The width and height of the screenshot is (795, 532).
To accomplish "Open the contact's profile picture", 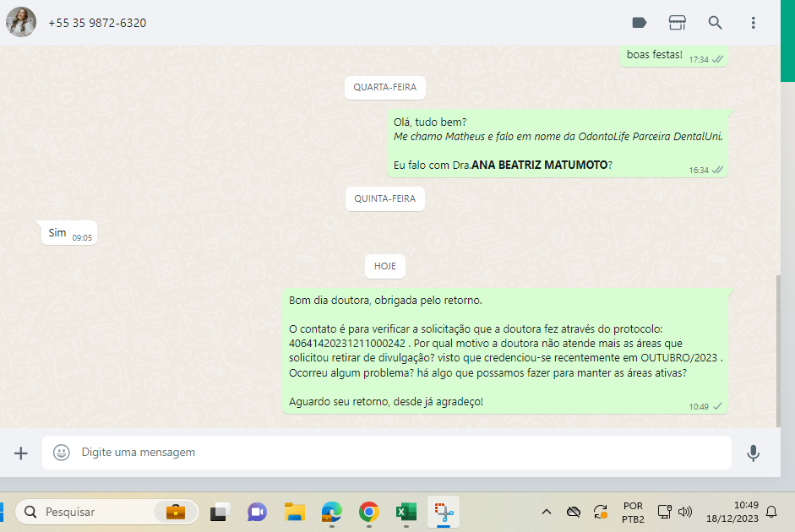I will (21, 23).
